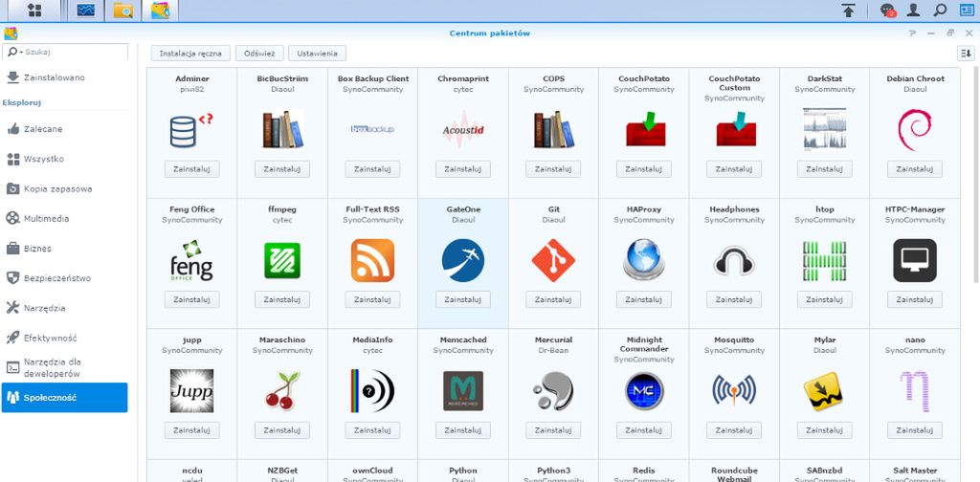Open the widgets panel icon

click(x=967, y=10)
